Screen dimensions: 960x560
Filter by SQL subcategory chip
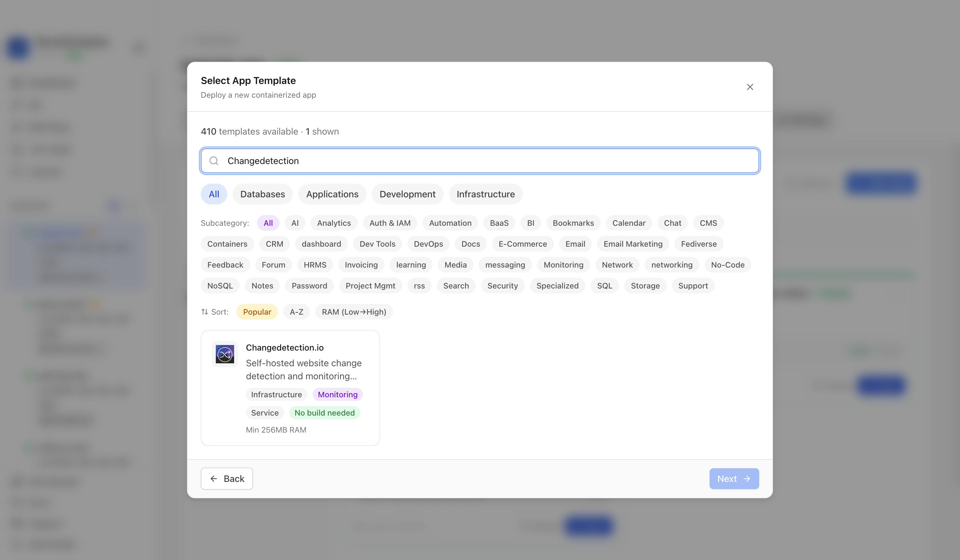605,286
